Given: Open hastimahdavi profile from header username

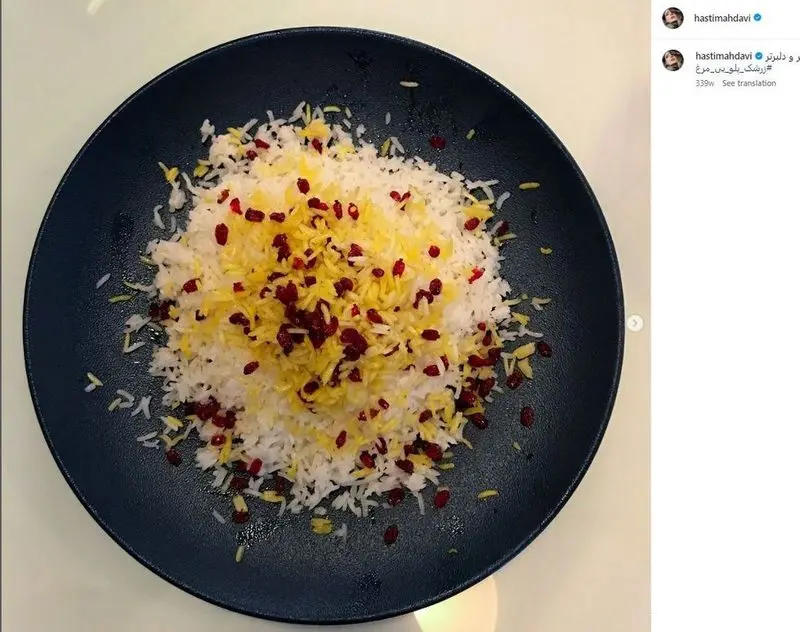Looking at the screenshot, I should point(722,18).
